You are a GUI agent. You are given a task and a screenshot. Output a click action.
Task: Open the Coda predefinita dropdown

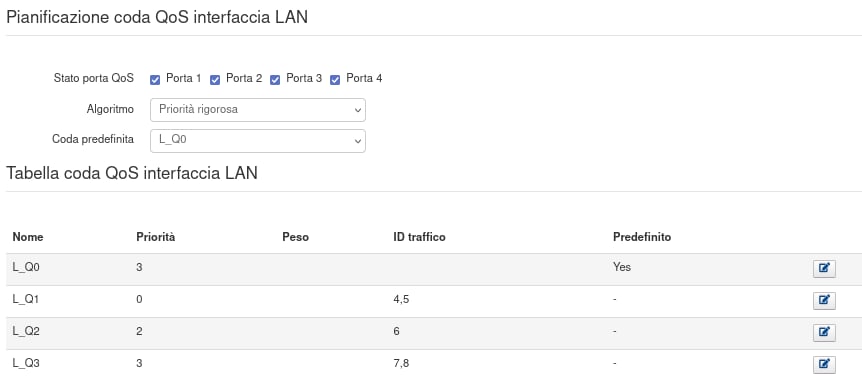click(258, 141)
